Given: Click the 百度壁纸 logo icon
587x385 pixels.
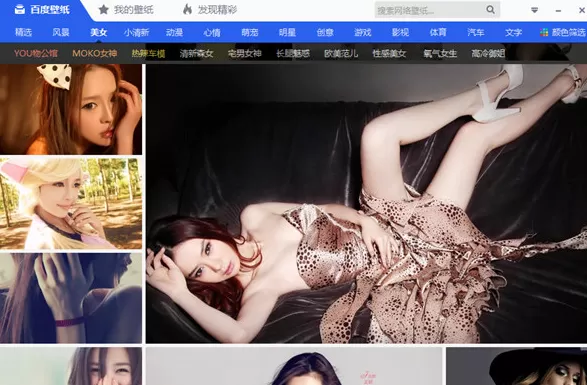Looking at the screenshot, I should coord(19,10).
